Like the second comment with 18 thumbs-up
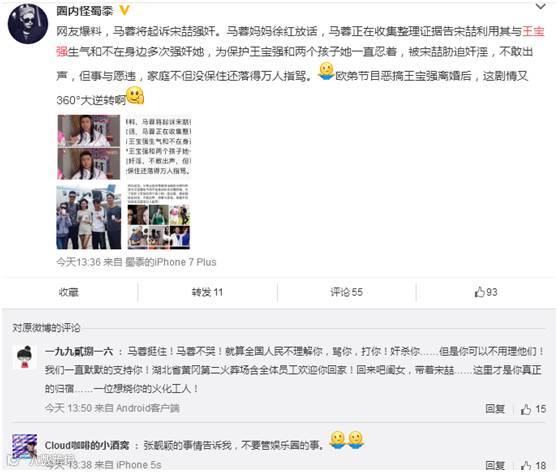The height and width of the screenshot is (472, 558). coord(533,465)
